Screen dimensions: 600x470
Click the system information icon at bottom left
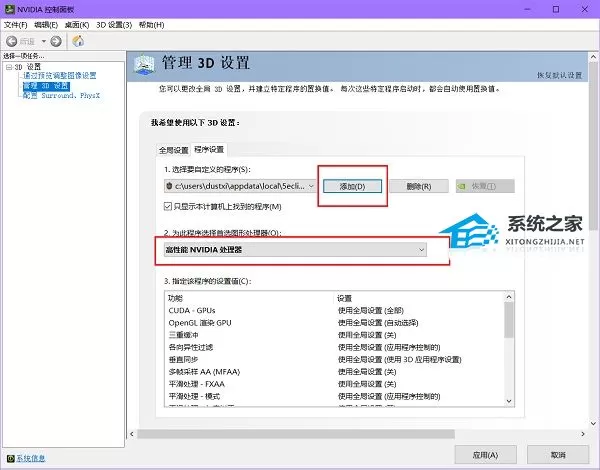click(10, 458)
